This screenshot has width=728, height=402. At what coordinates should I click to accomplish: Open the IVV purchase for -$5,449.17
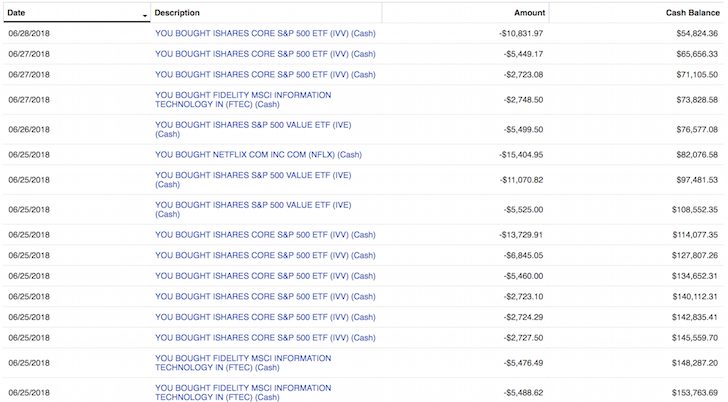pyautogui.click(x=265, y=54)
